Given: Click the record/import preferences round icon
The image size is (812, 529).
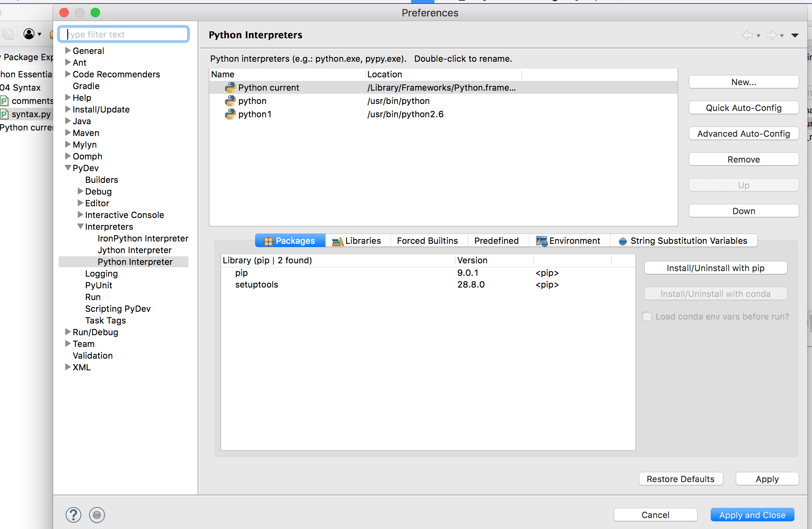Looking at the screenshot, I should (x=97, y=515).
